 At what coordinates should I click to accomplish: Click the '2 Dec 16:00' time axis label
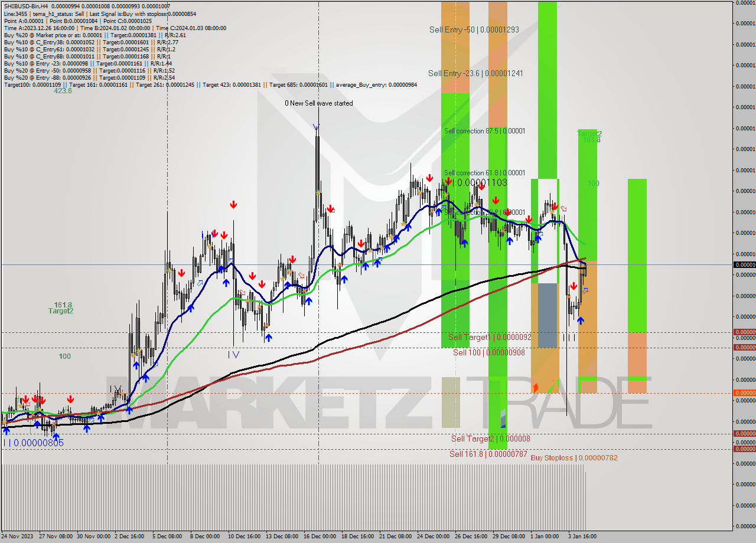(x=131, y=537)
